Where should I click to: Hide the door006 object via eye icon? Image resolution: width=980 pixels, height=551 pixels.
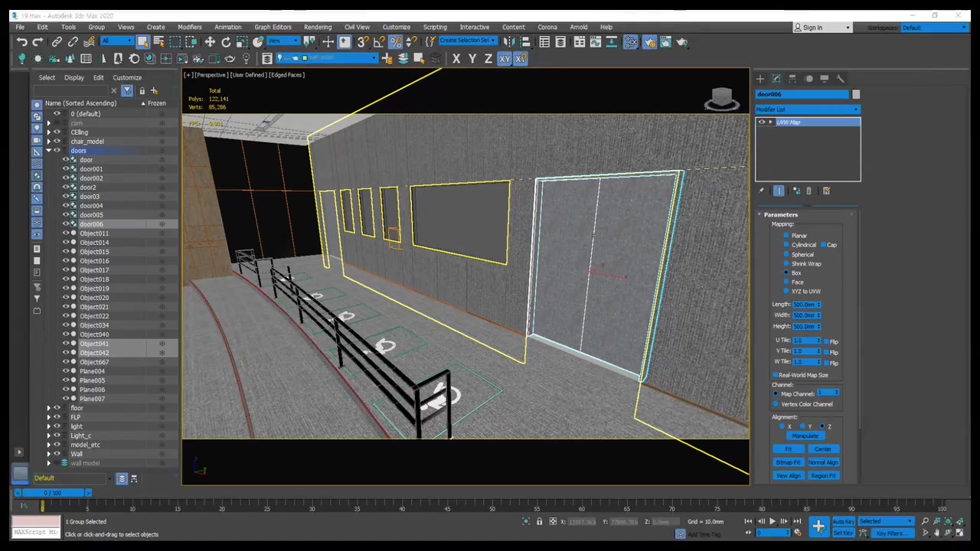pyautogui.click(x=65, y=224)
